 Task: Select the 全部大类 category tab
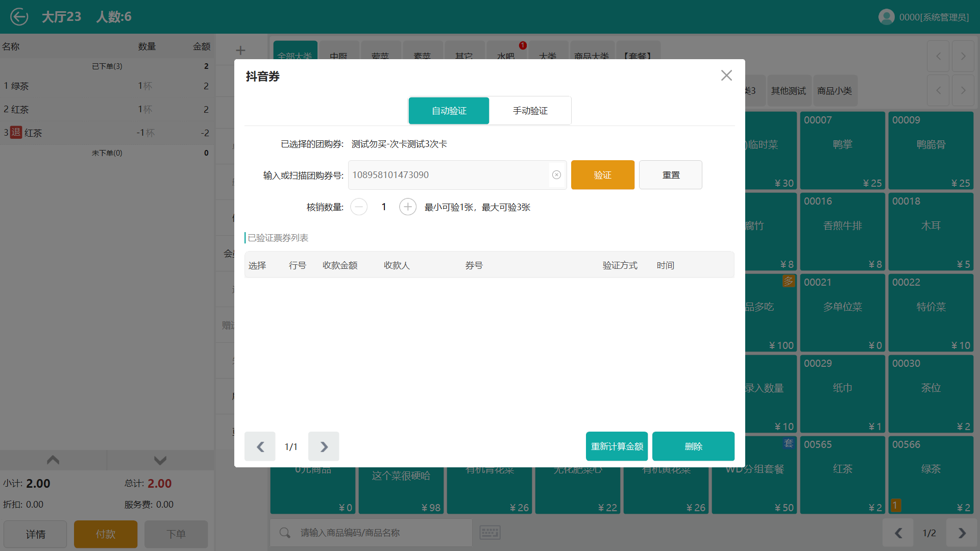click(295, 51)
